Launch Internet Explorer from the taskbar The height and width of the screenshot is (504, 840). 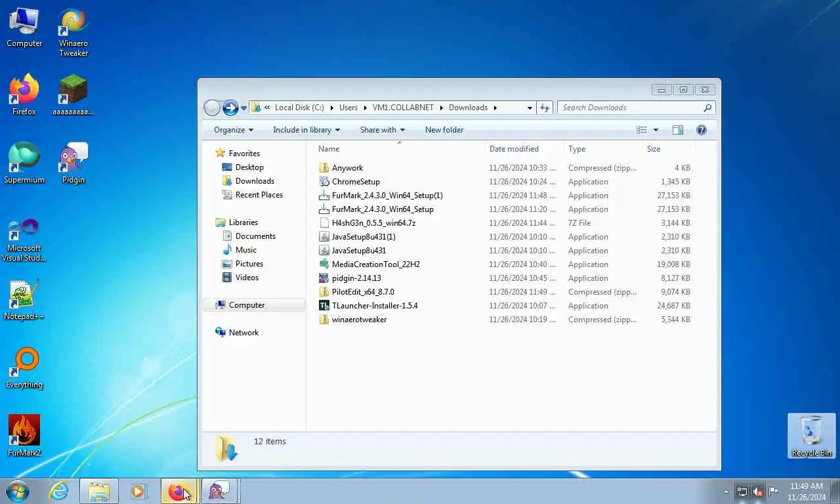click(x=58, y=491)
